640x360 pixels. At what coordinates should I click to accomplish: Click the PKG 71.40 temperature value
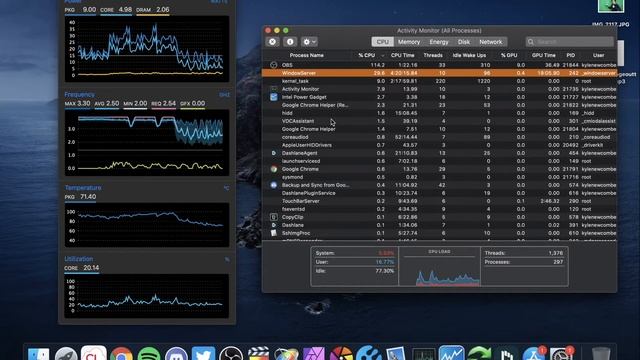80,197
